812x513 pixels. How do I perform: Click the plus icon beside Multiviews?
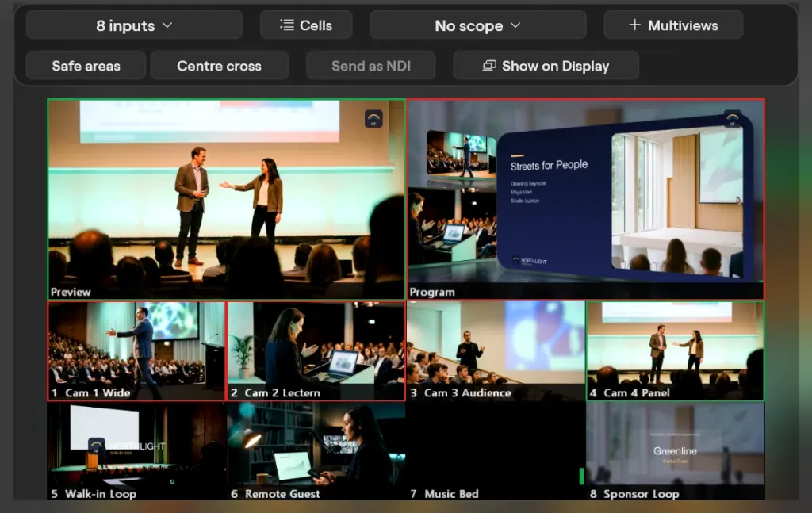click(634, 25)
